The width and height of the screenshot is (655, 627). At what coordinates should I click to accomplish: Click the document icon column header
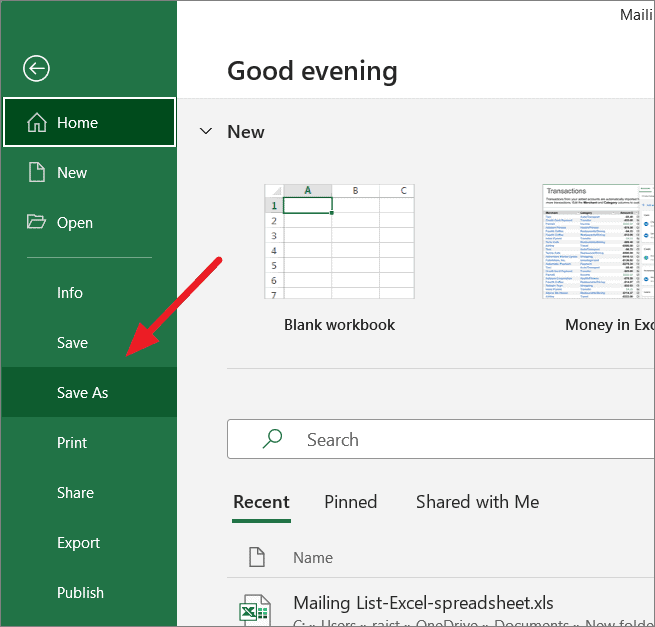click(257, 557)
